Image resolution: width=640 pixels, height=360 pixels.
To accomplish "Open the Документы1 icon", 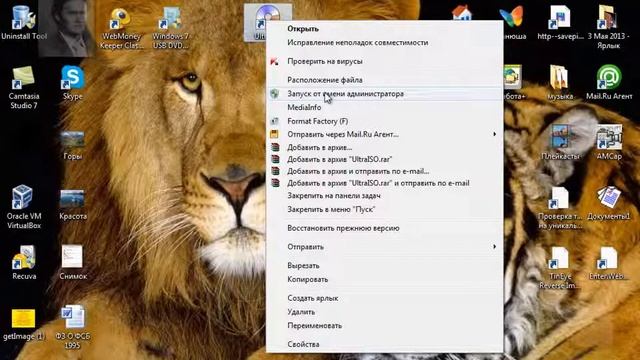I will [608, 203].
